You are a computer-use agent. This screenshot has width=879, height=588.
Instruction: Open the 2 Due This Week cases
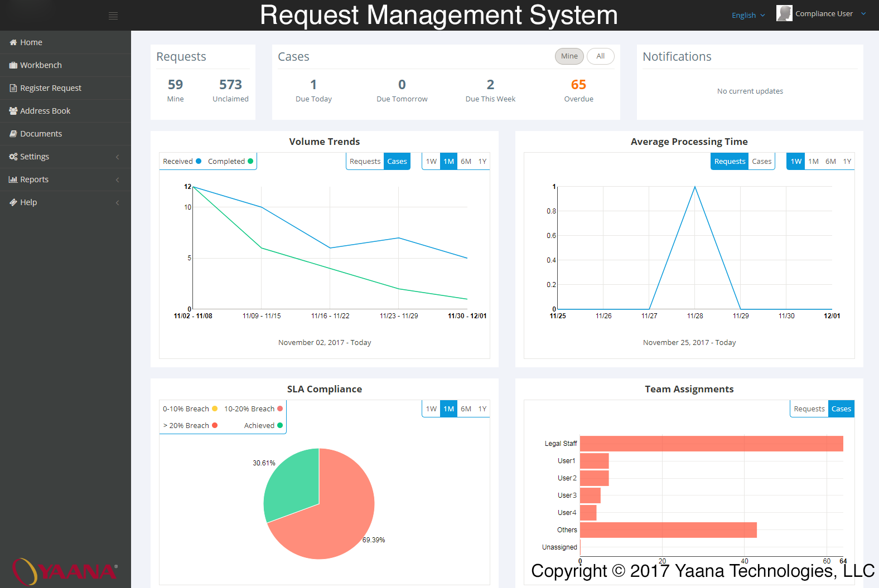(490, 91)
